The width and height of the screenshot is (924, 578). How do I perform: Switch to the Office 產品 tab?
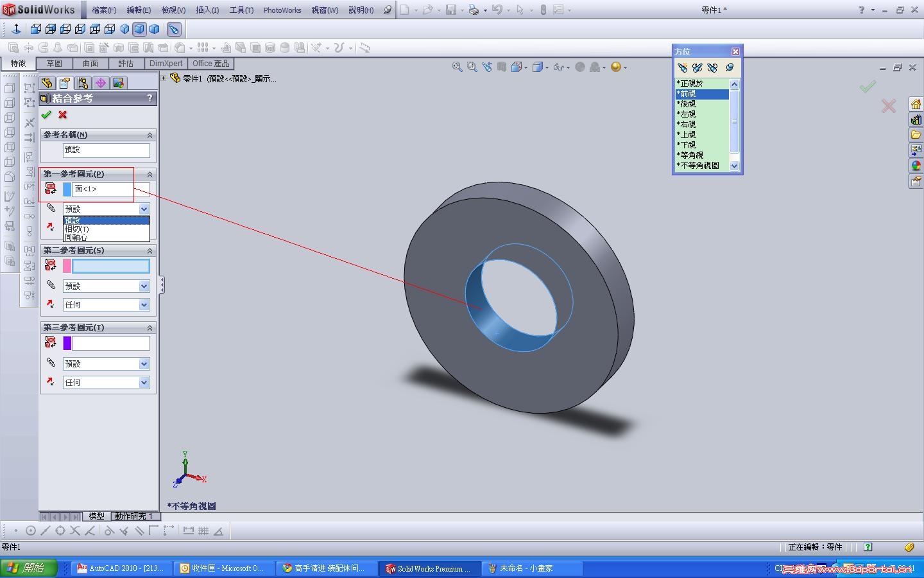click(x=210, y=64)
